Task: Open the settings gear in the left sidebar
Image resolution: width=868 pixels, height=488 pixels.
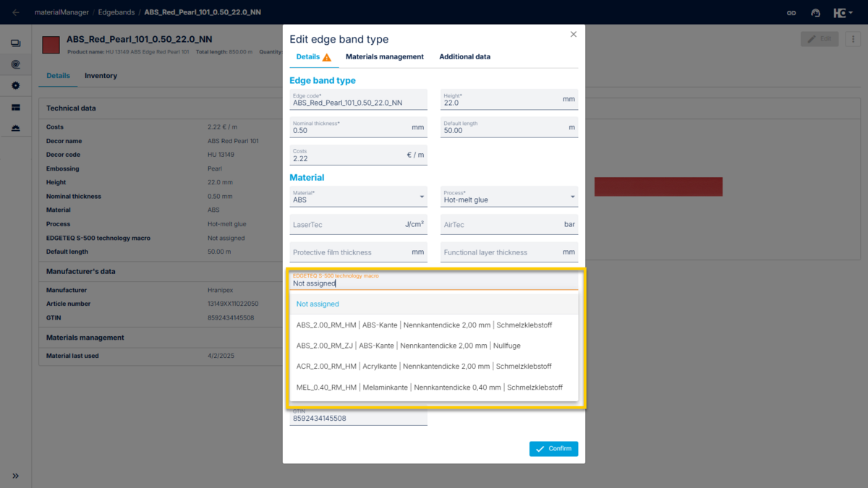Action: pyautogui.click(x=16, y=85)
